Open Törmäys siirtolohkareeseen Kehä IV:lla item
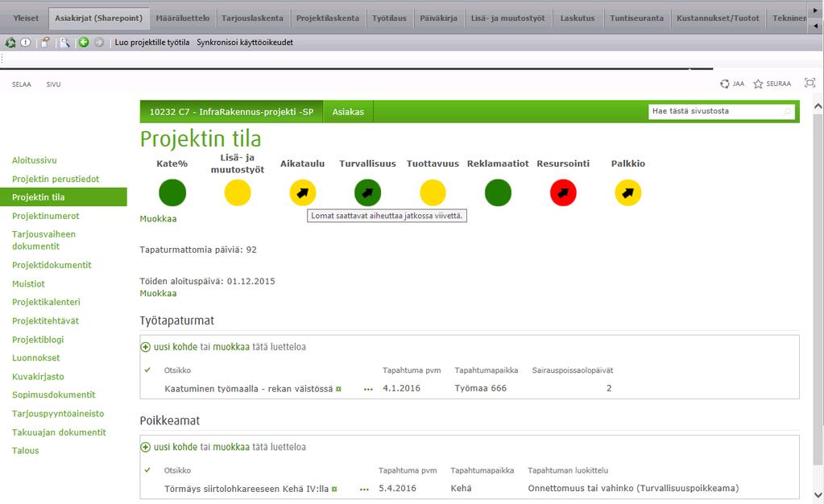This screenshot has width=824, height=504. 246,489
